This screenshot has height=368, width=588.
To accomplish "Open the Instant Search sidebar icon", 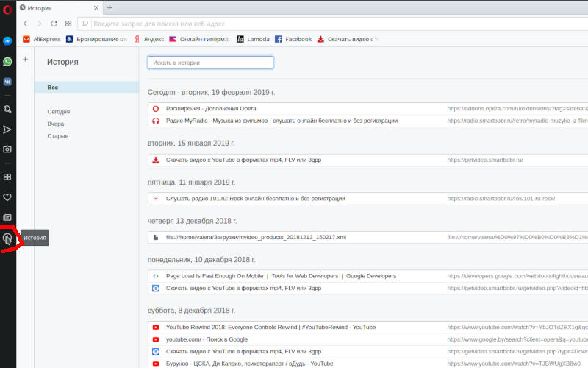I will [x=7, y=109].
